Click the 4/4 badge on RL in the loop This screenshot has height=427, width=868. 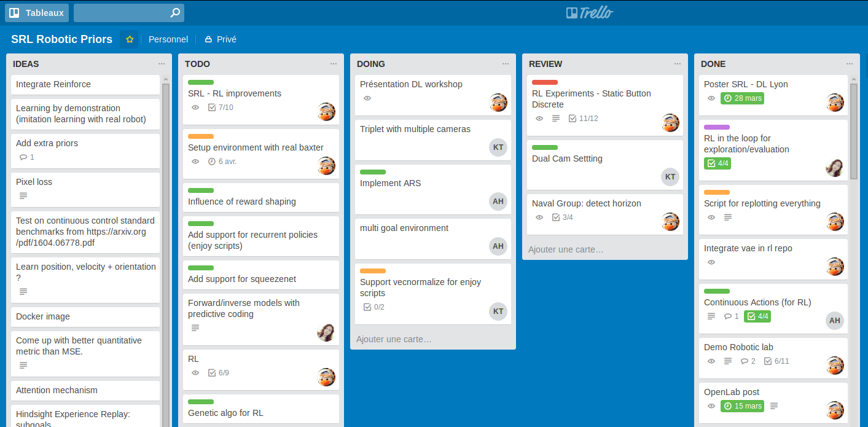(x=717, y=163)
